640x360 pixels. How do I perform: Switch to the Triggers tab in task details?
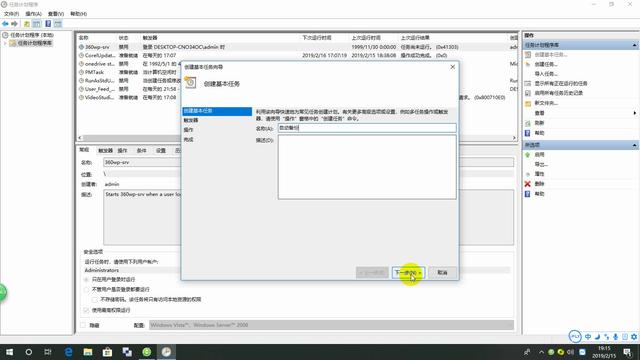[x=105, y=151]
